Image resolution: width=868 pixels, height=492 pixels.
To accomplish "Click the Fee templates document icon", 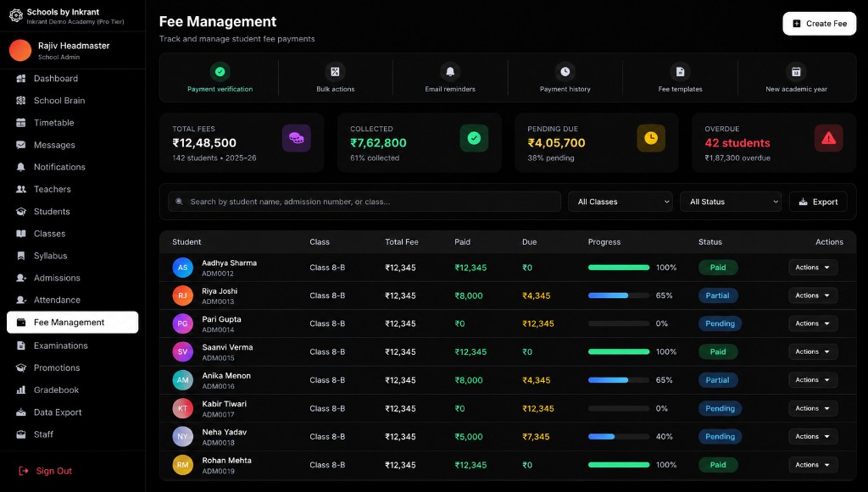I will pyautogui.click(x=681, y=71).
